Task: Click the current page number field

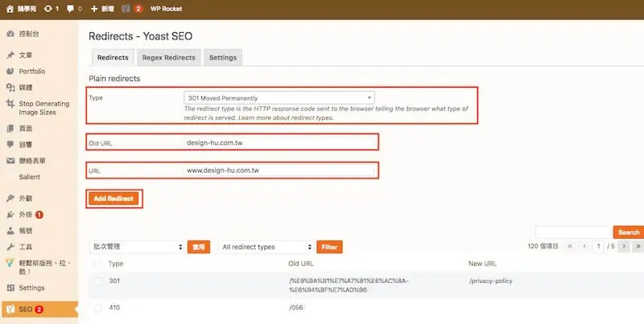Action: 599,247
